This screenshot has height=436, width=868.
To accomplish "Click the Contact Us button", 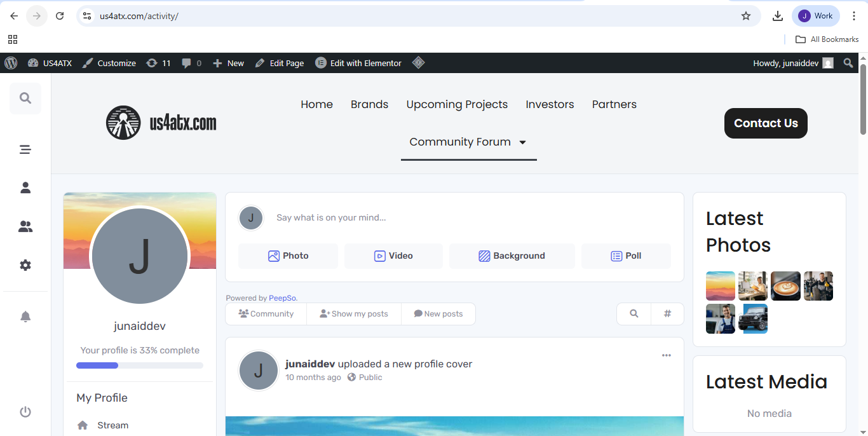I will pyautogui.click(x=766, y=123).
